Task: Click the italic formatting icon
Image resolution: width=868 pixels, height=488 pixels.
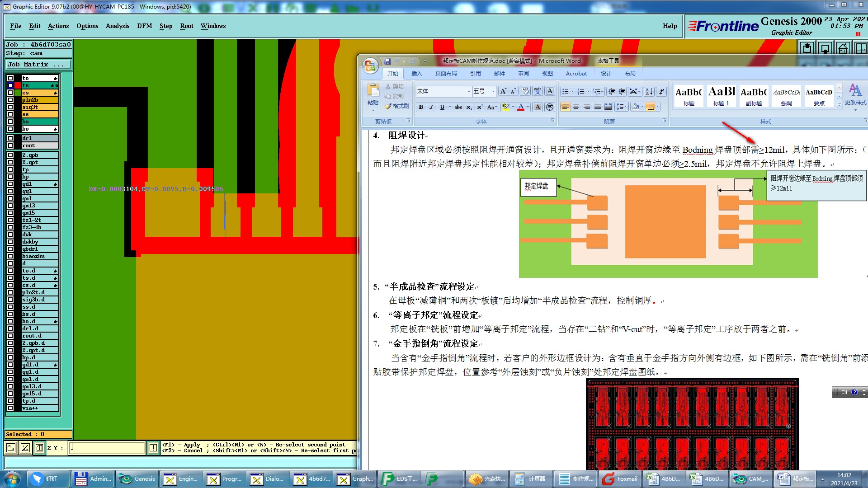Action: [x=431, y=107]
